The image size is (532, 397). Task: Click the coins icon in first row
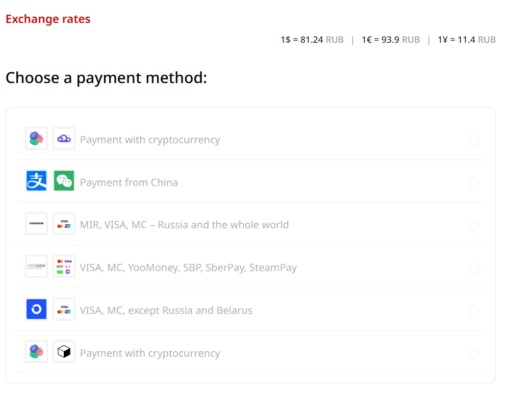click(37, 138)
